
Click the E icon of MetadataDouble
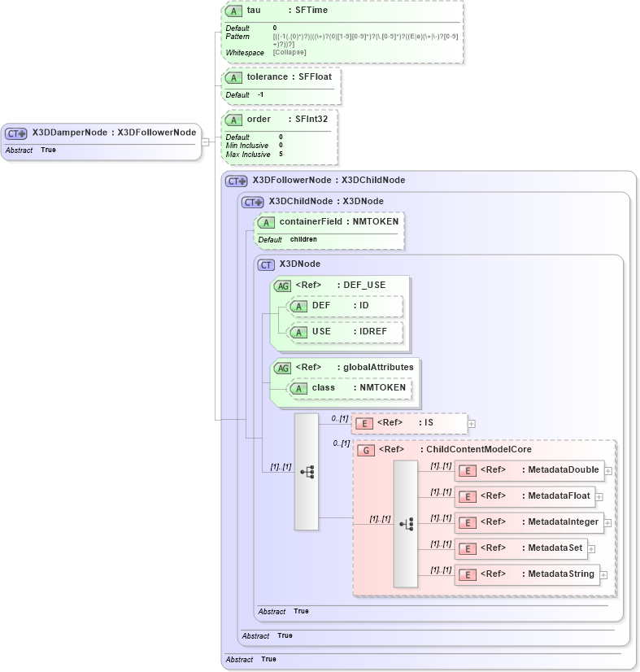click(x=468, y=471)
